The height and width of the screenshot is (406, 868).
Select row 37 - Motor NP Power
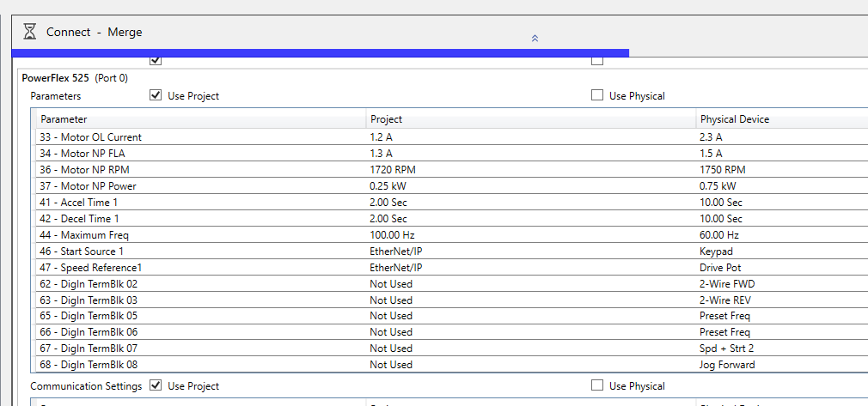coord(452,186)
